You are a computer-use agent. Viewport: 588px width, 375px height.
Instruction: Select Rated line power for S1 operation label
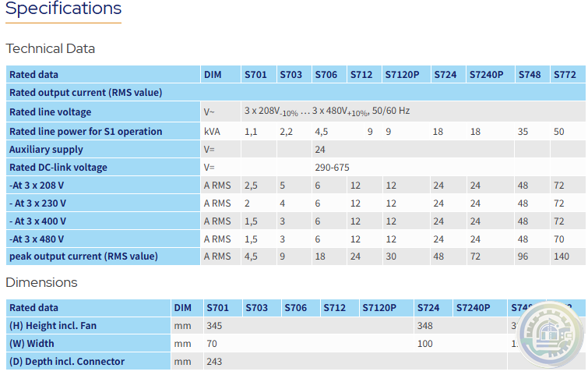click(x=86, y=131)
